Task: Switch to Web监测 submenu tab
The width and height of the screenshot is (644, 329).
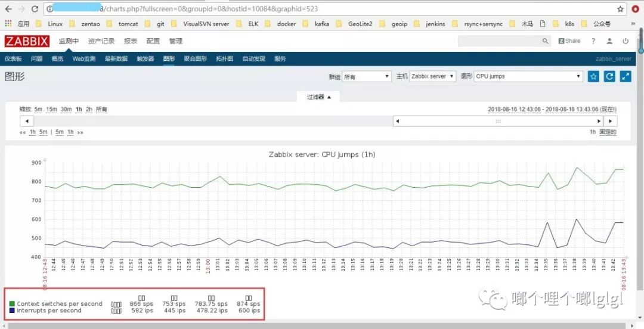Action: [84, 59]
